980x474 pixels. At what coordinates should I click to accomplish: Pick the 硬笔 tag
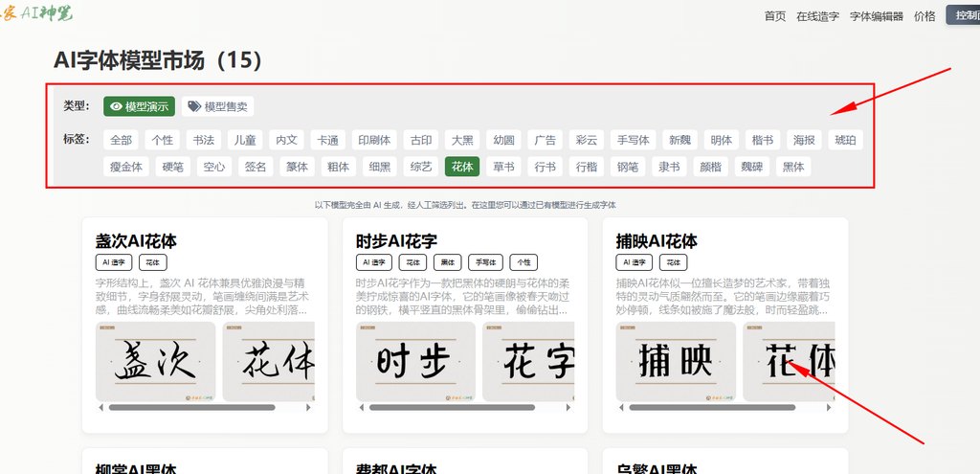tap(172, 167)
